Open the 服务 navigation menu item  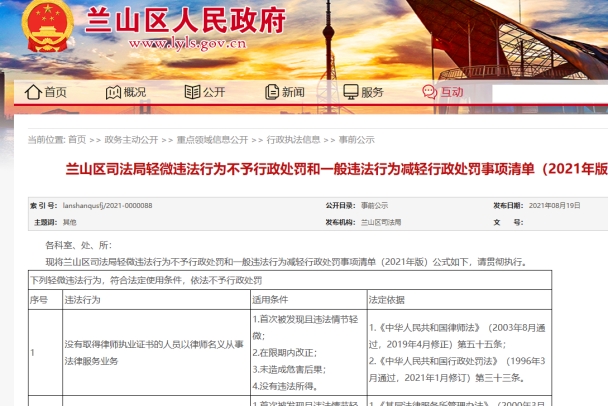point(372,92)
